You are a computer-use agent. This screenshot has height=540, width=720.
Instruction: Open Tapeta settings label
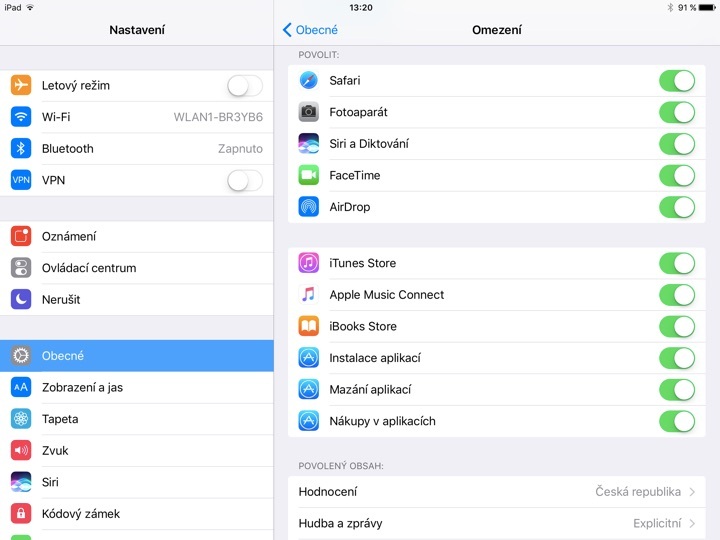click(x=60, y=419)
